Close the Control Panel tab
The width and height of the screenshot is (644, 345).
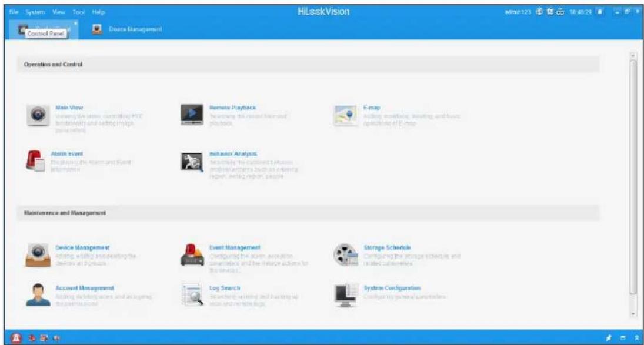pyautogui.click(x=75, y=24)
